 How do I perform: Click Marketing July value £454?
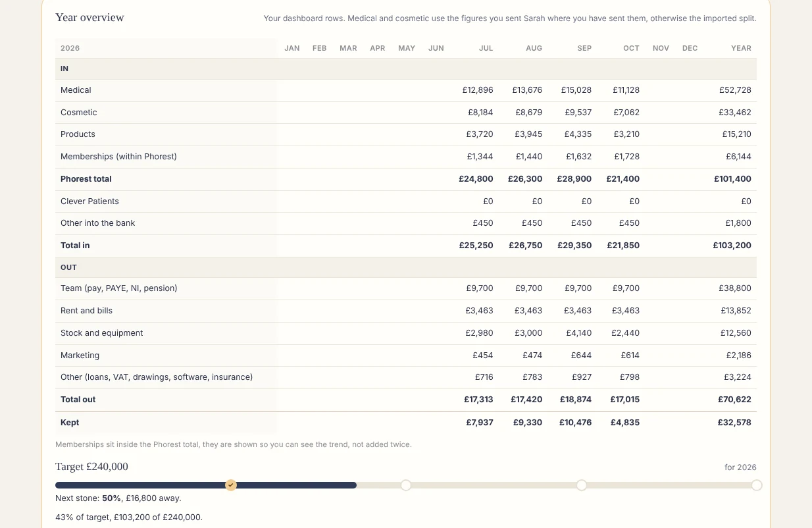(483, 356)
